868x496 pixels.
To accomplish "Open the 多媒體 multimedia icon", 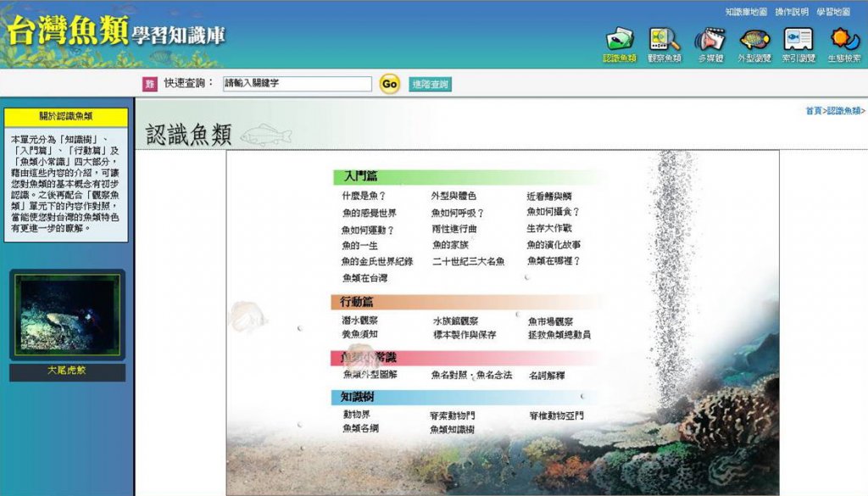I will (x=710, y=44).
